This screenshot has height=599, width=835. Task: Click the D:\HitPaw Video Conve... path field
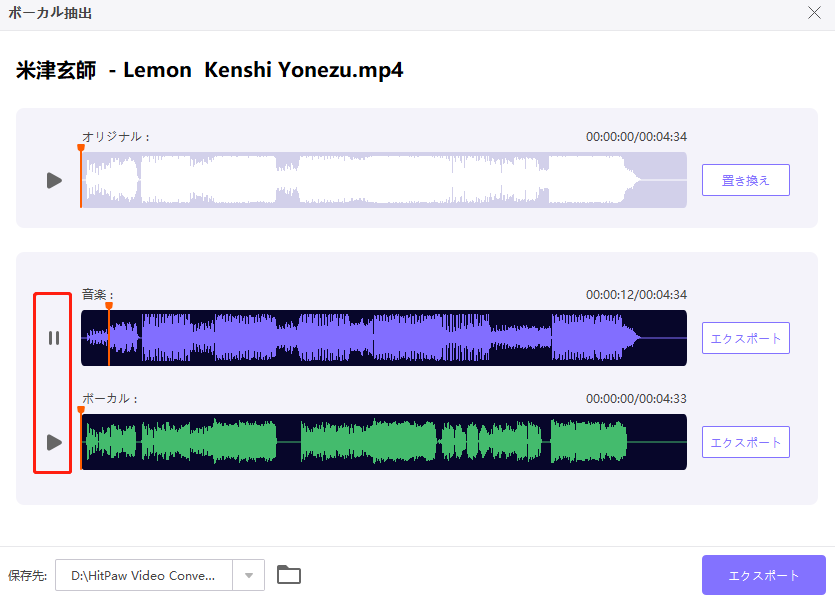click(x=143, y=575)
